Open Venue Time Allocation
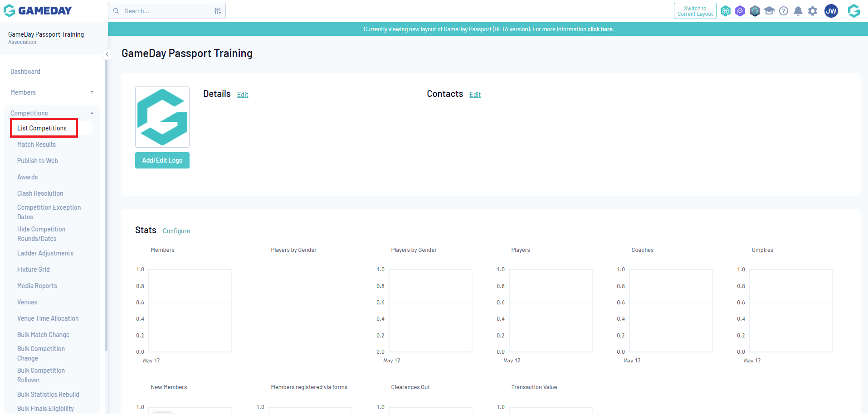 coord(48,318)
